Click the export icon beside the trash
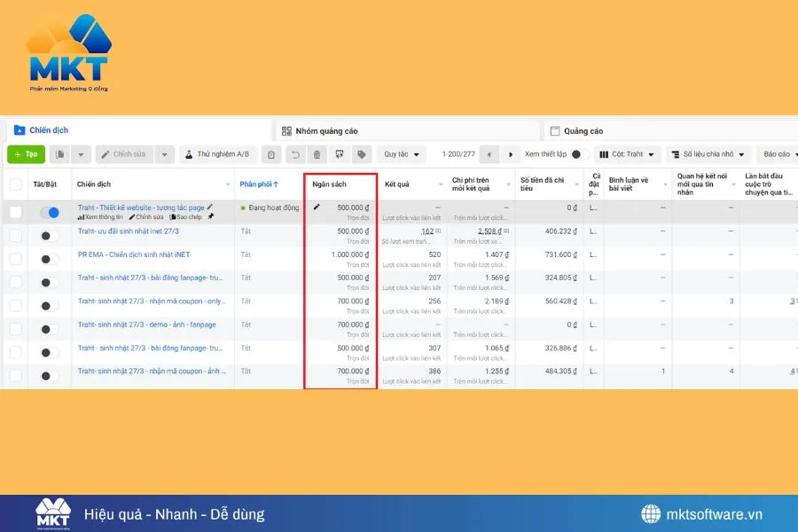 [x=339, y=154]
